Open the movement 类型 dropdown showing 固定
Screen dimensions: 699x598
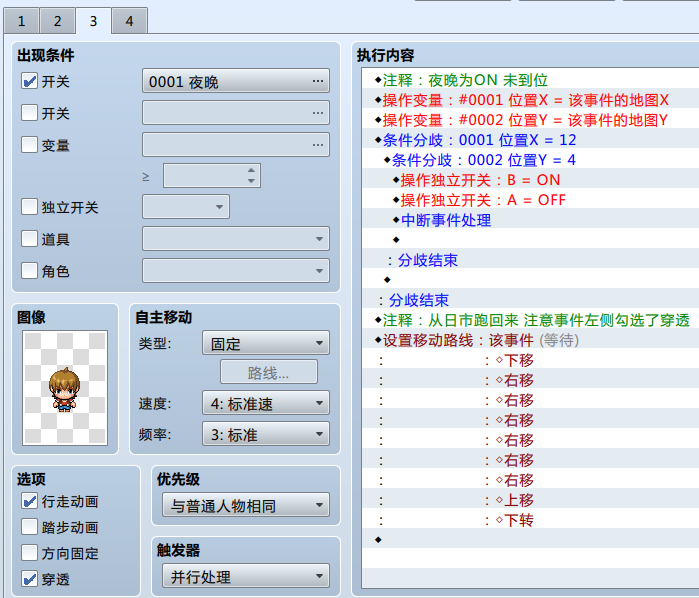pyautogui.click(x=266, y=343)
